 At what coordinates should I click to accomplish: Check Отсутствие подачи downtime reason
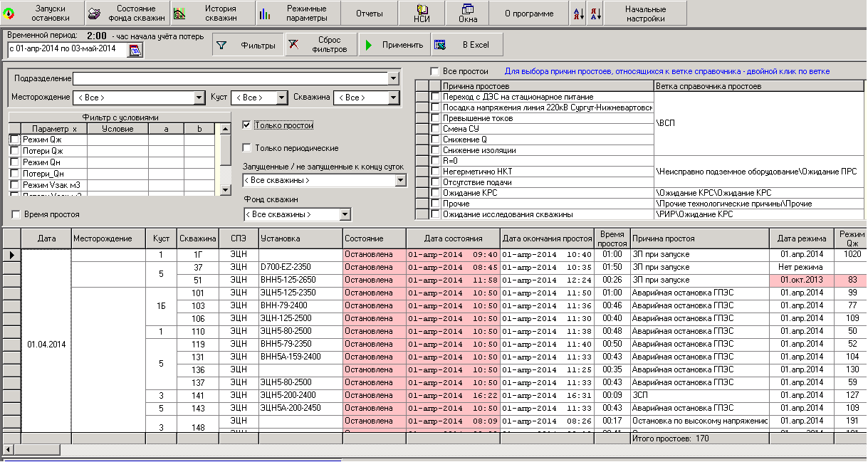coord(435,182)
